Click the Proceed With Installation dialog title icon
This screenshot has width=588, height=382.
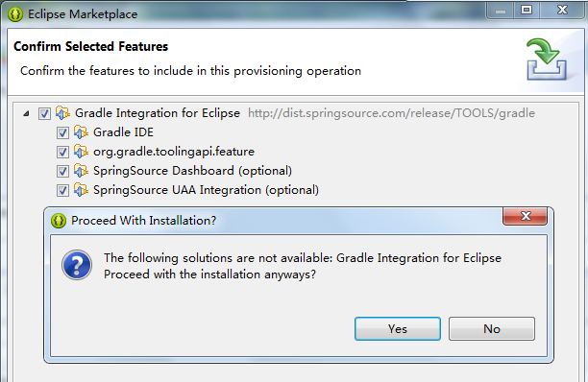point(59,221)
